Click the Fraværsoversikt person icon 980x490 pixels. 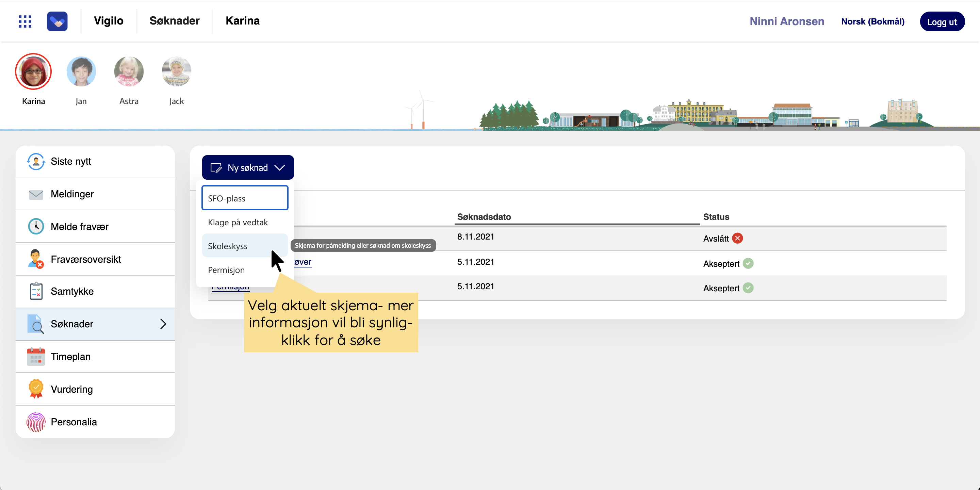pos(36,259)
